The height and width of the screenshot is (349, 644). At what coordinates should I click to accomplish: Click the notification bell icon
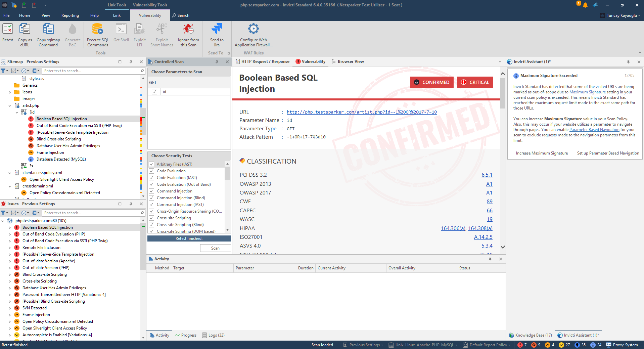point(585,5)
